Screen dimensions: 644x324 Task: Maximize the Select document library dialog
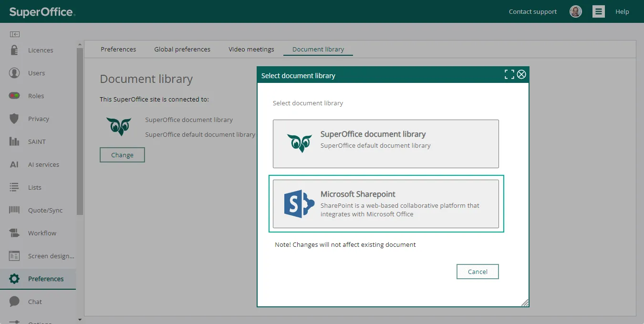[x=509, y=74]
